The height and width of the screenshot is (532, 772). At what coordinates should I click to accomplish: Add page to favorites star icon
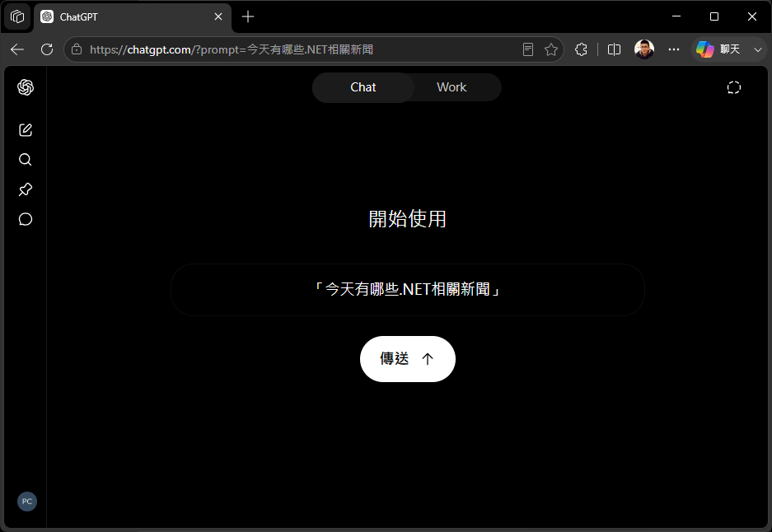pos(551,49)
